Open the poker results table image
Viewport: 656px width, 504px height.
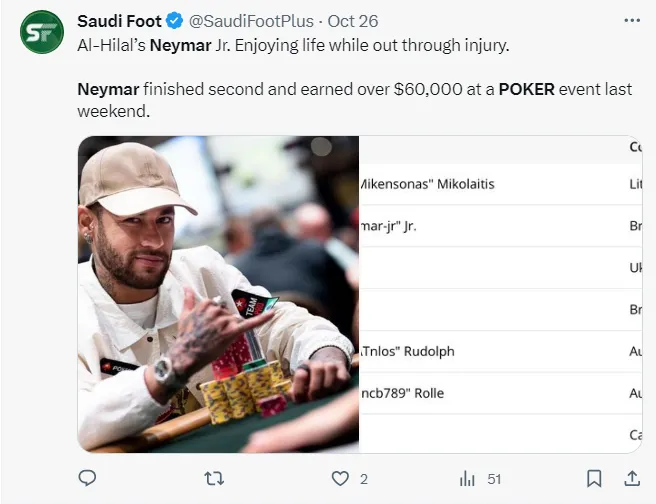(x=500, y=294)
